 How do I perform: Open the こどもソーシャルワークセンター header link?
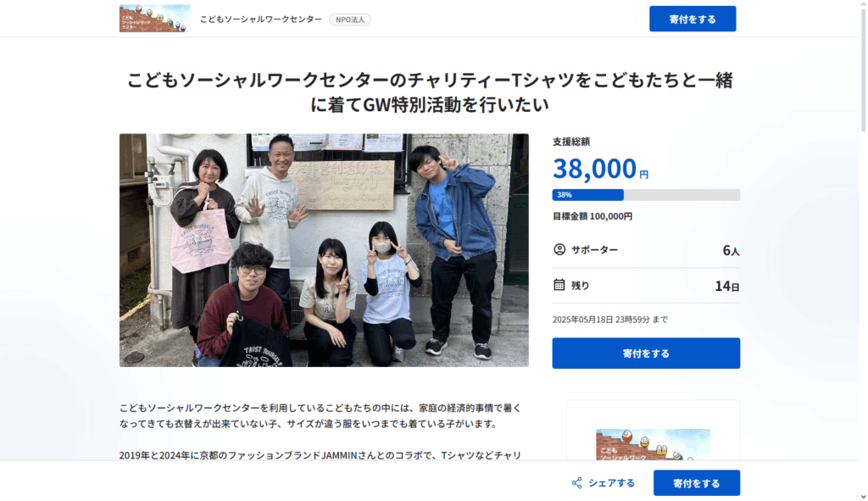261,19
